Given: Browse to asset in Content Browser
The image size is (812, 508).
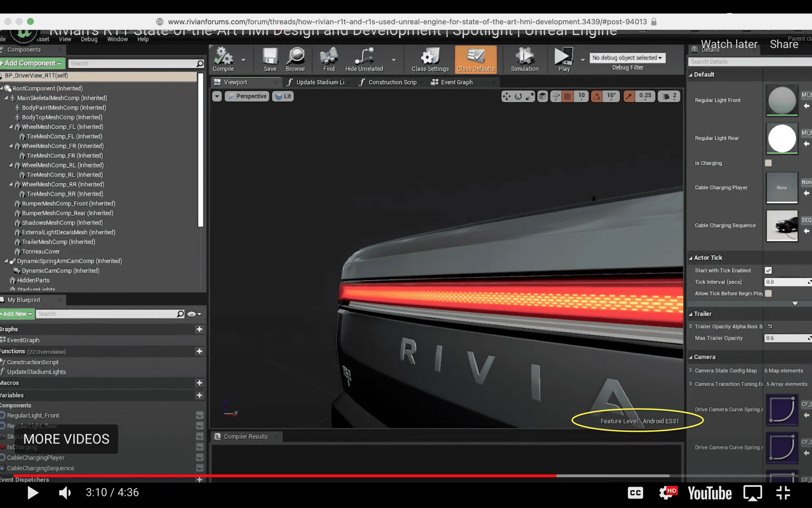Looking at the screenshot, I should coord(295,59).
